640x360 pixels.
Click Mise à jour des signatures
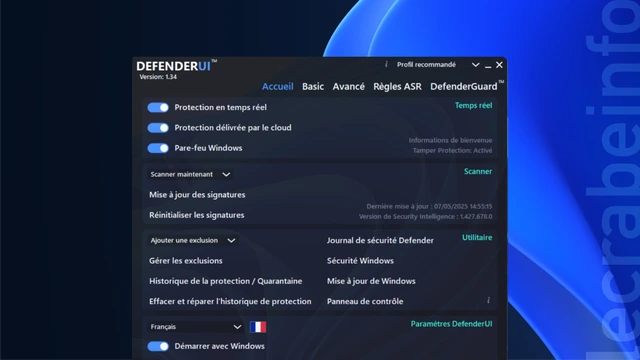(x=197, y=195)
